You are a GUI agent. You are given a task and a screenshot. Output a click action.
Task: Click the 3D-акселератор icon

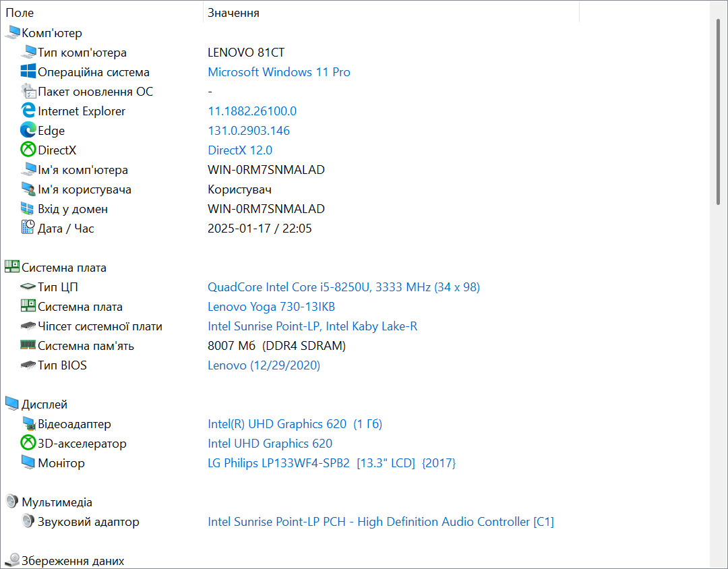(28, 443)
